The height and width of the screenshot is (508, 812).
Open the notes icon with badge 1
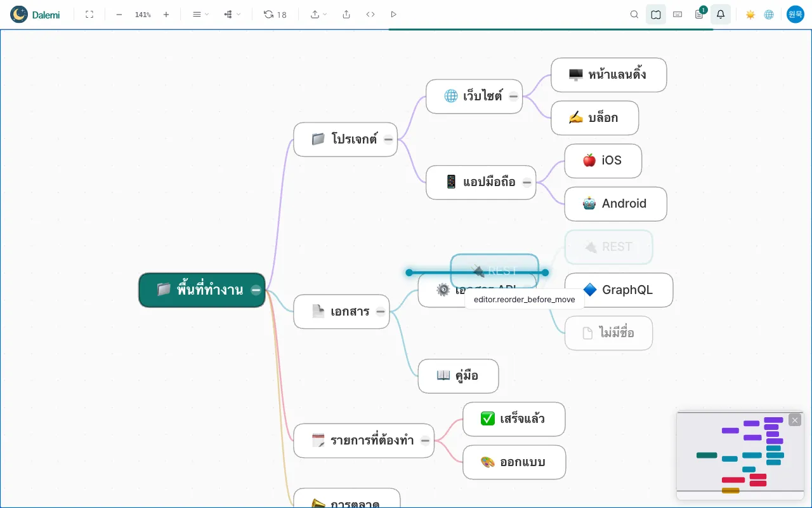(699, 14)
